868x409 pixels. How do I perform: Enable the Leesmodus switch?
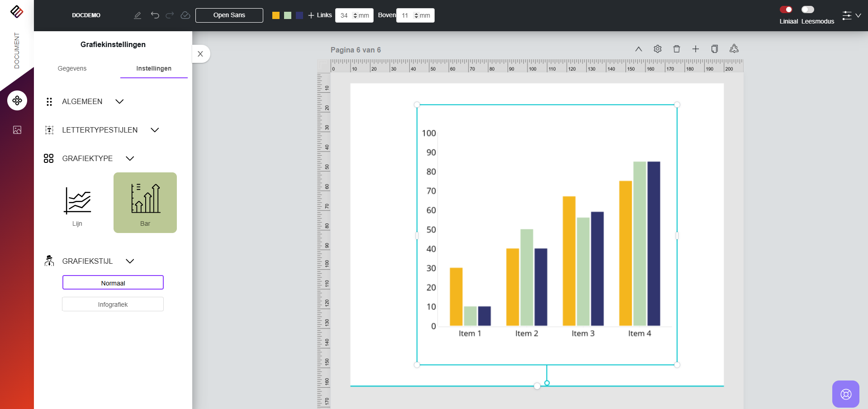tap(807, 10)
